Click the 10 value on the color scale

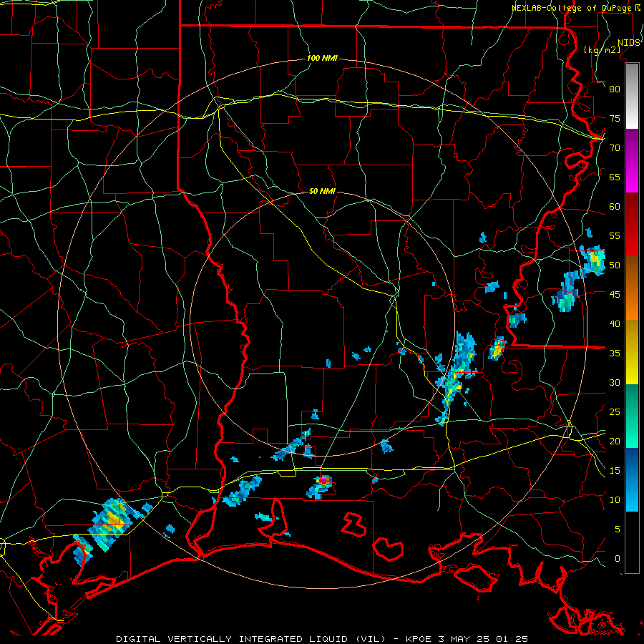click(615, 500)
